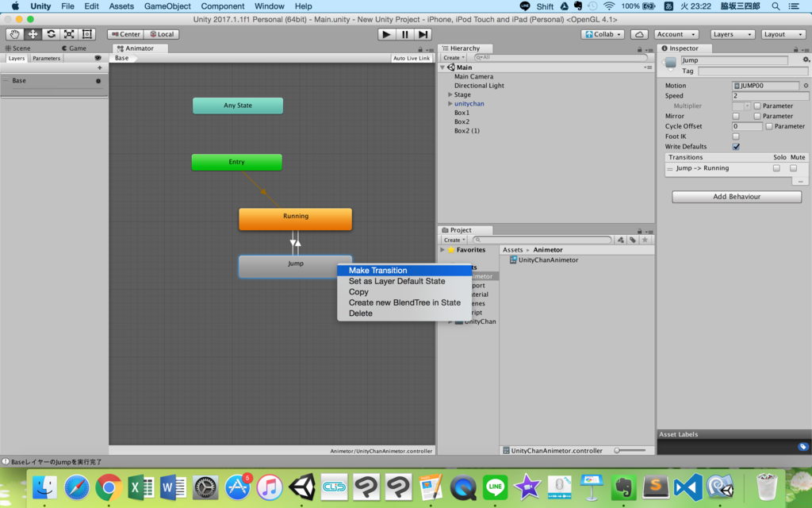Viewport: 812px width, 508px height.
Task: Edit the Speed value field
Action: [770, 96]
